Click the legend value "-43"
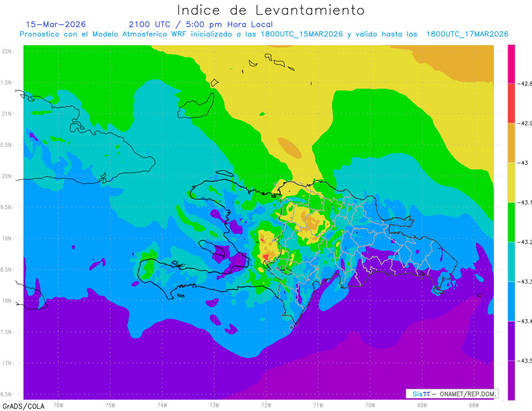 pos(523,163)
